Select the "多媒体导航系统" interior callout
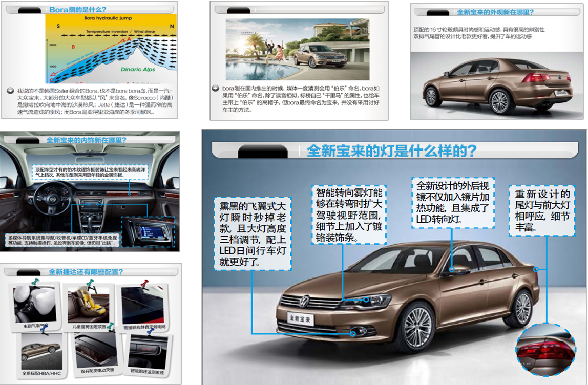Viewport: 588px width, 385px height. [x=63, y=240]
